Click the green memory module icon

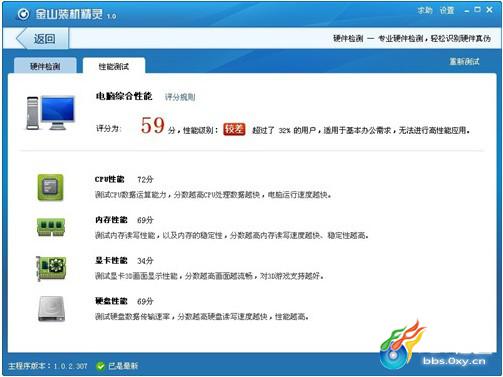51,227
